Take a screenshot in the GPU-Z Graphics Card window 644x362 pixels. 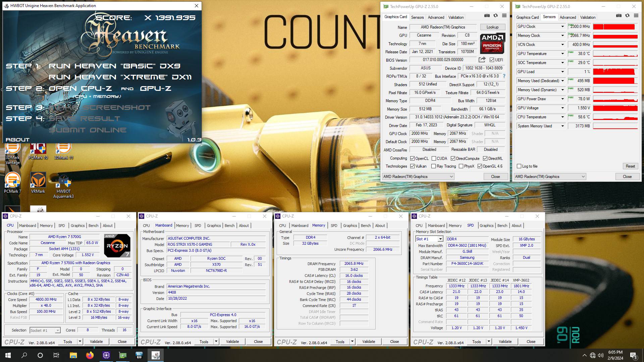click(x=487, y=15)
